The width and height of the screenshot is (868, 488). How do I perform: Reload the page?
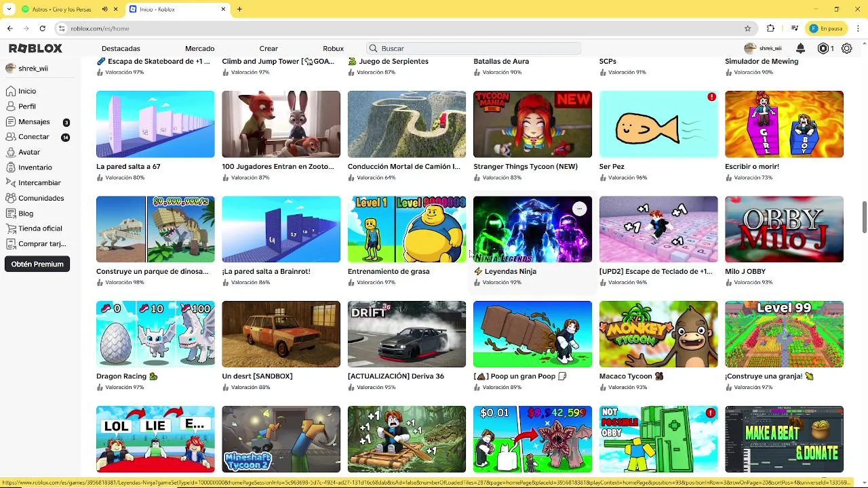[x=42, y=28]
